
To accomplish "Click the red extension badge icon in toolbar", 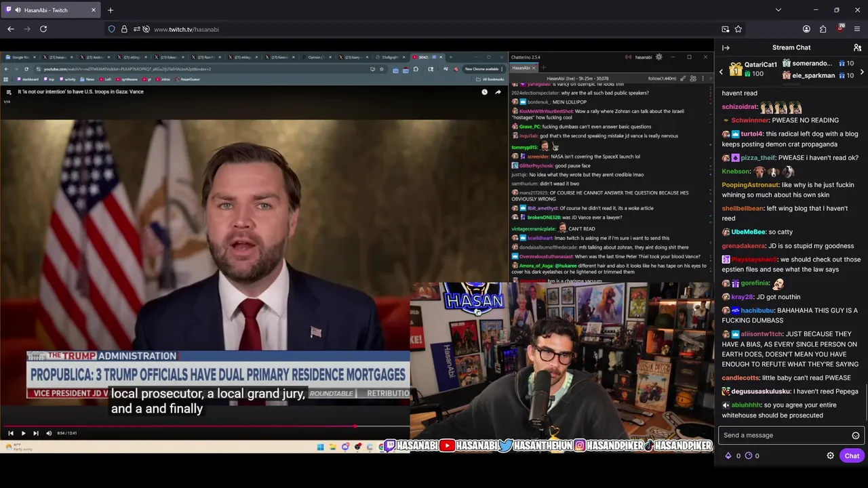I will pyautogui.click(x=840, y=28).
